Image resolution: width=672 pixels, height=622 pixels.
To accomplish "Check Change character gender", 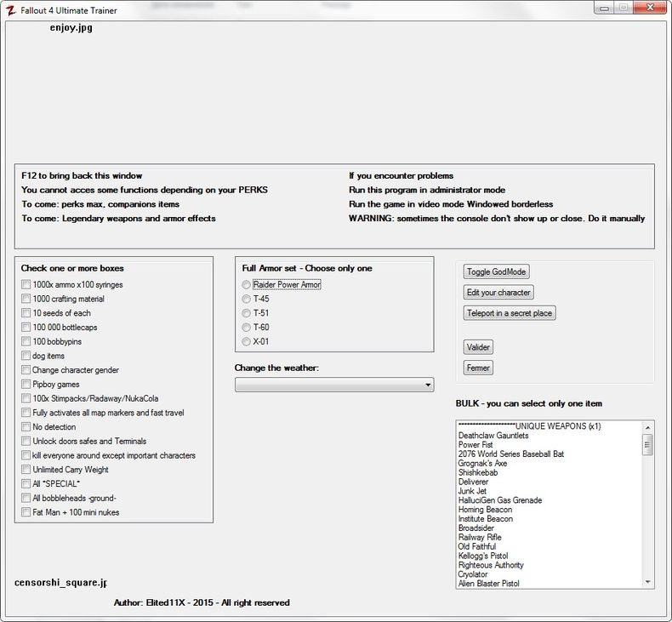I will point(26,369).
